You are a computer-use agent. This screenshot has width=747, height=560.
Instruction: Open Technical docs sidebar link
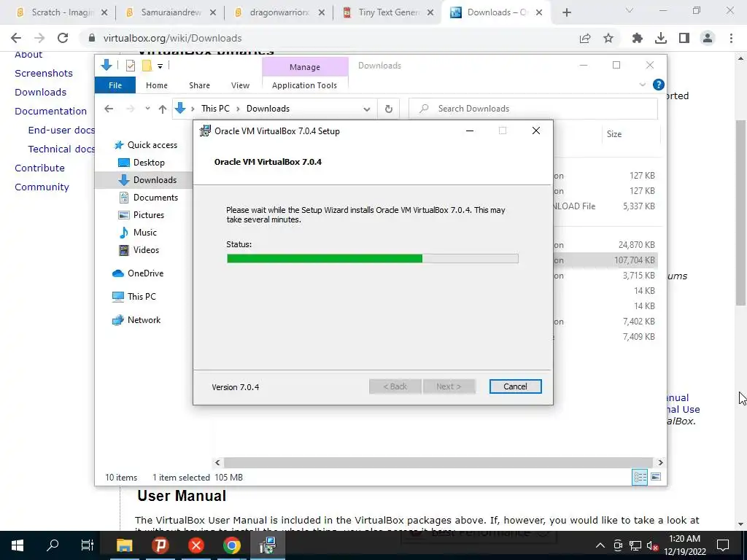61,149
